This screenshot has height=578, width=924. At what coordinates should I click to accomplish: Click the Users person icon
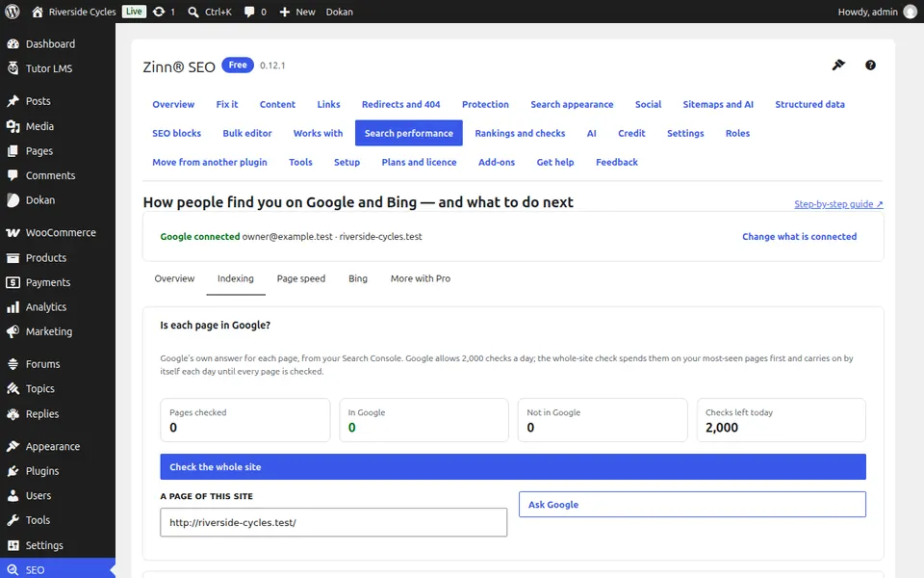[x=13, y=495]
